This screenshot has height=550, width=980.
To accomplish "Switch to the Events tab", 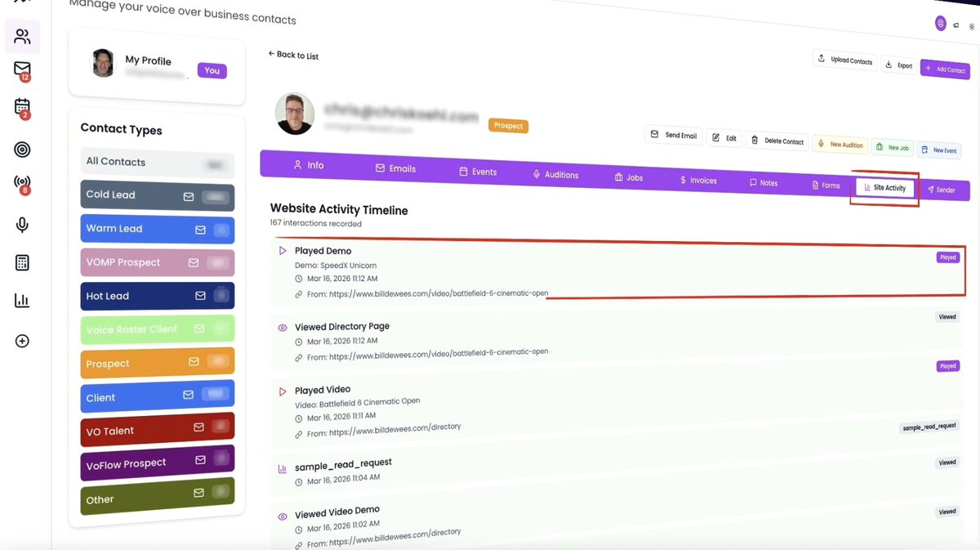I will (x=478, y=172).
